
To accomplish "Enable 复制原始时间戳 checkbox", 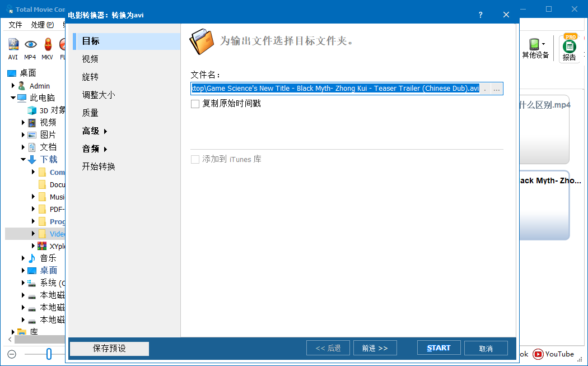I will 195,104.
